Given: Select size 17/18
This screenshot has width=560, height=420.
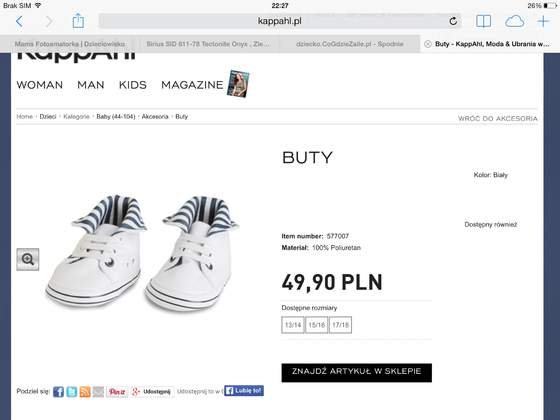Looking at the screenshot, I should click(340, 325).
